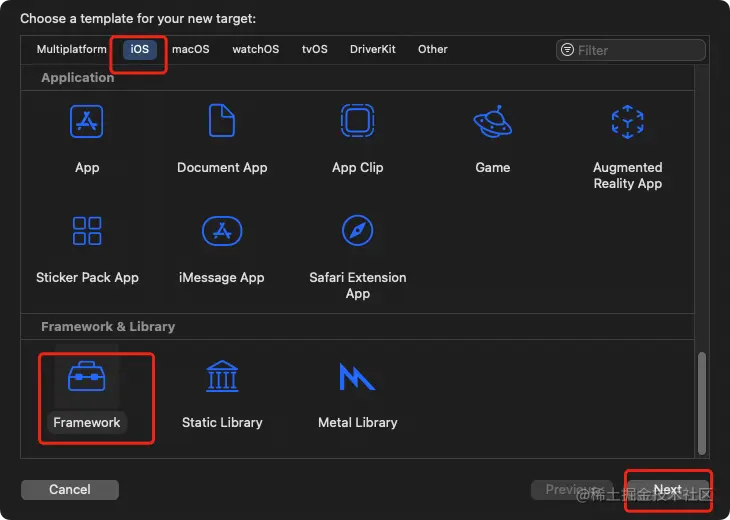The width and height of the screenshot is (730, 520).
Task: Pick the App Clip template icon
Action: [x=358, y=121]
